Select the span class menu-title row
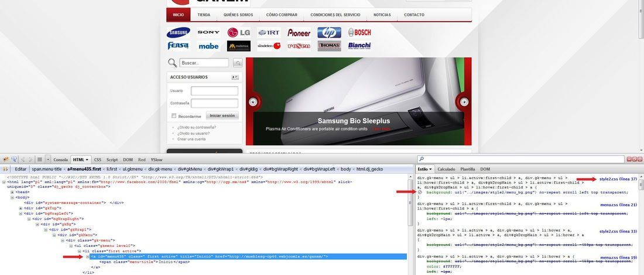 [x=145, y=262]
